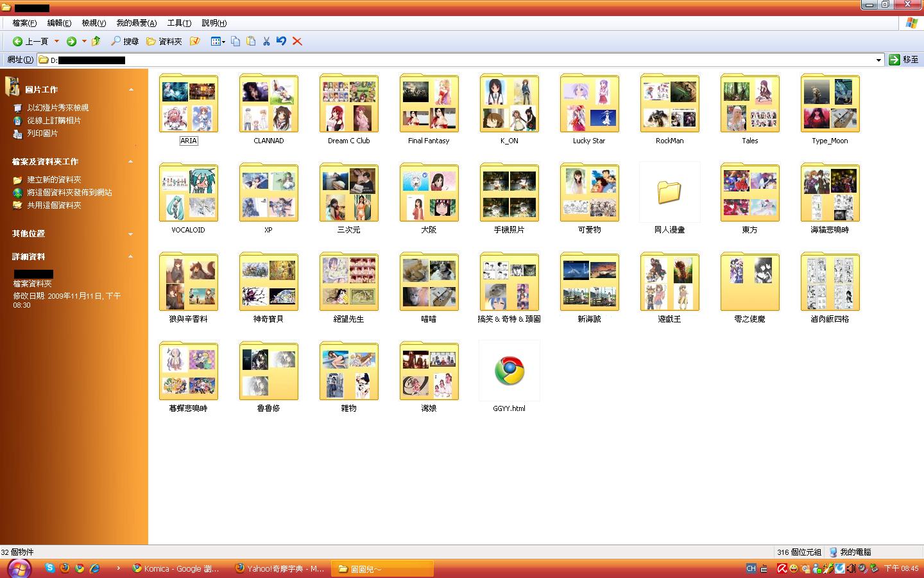Expand the 其他位置 sidebar section
Image resolution: width=924 pixels, height=578 pixels.
point(131,234)
